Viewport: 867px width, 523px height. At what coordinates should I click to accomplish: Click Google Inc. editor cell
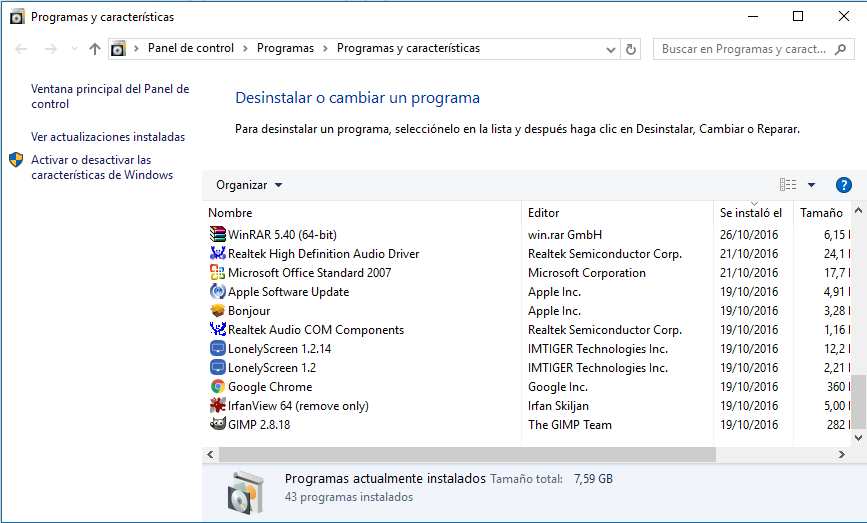(x=557, y=386)
